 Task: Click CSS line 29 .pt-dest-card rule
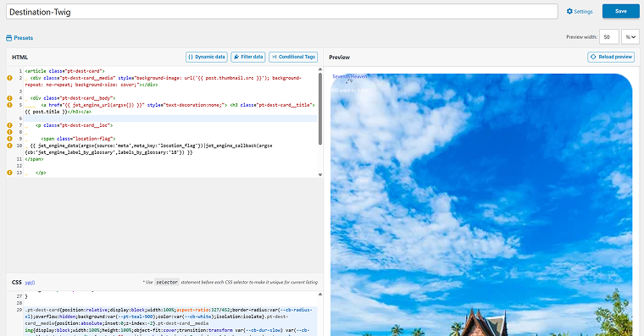[170, 322]
